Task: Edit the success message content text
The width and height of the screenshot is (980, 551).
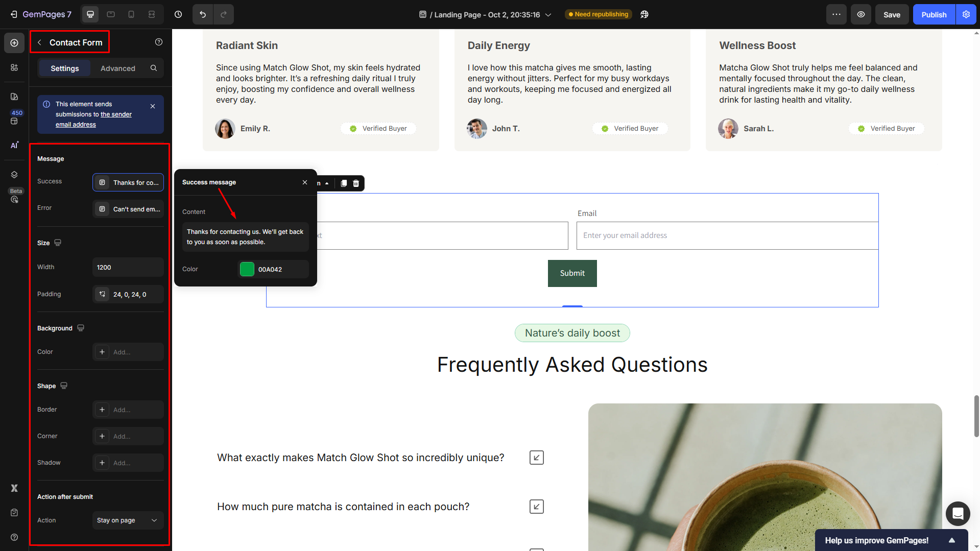Action: [246, 237]
